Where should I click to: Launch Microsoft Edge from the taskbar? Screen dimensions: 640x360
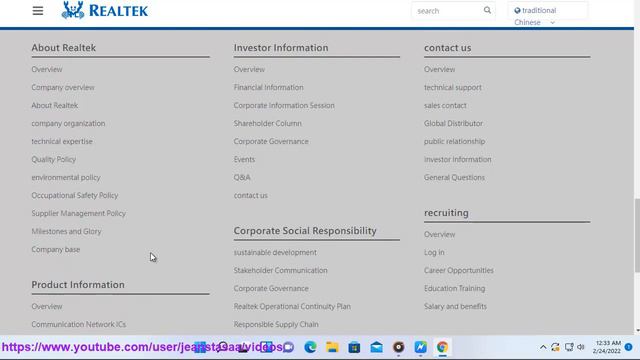(310, 347)
